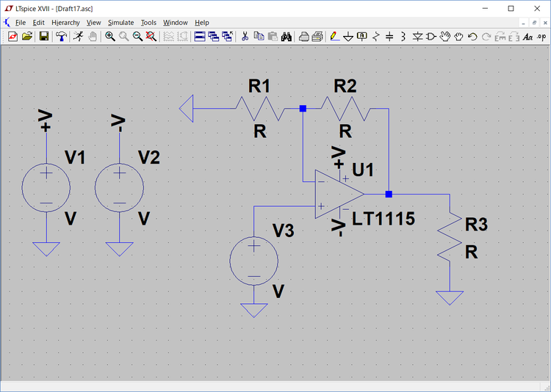The height and width of the screenshot is (392, 551).
Task: Click the Cut scissors icon
Action: (245, 36)
